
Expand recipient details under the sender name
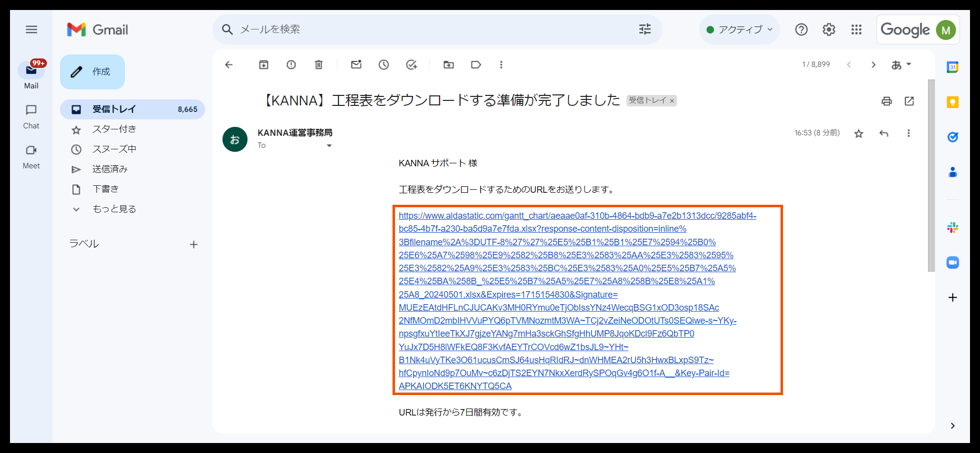pos(329,146)
